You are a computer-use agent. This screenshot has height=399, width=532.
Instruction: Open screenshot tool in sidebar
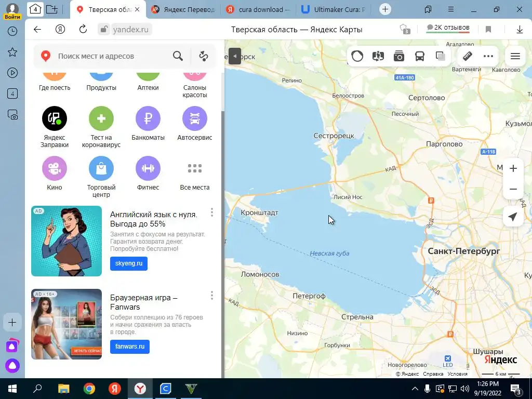[12, 115]
